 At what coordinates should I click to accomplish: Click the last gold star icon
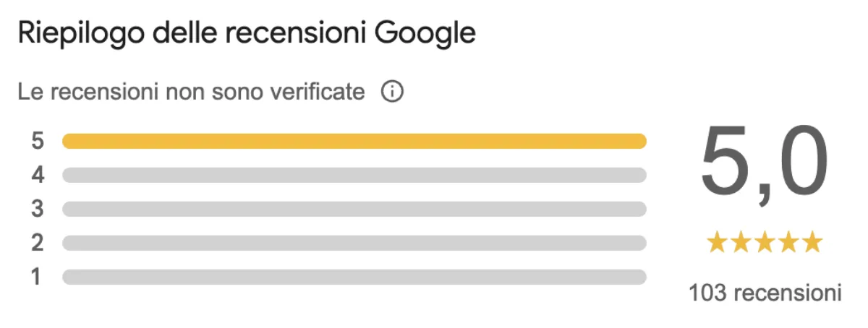(812, 243)
